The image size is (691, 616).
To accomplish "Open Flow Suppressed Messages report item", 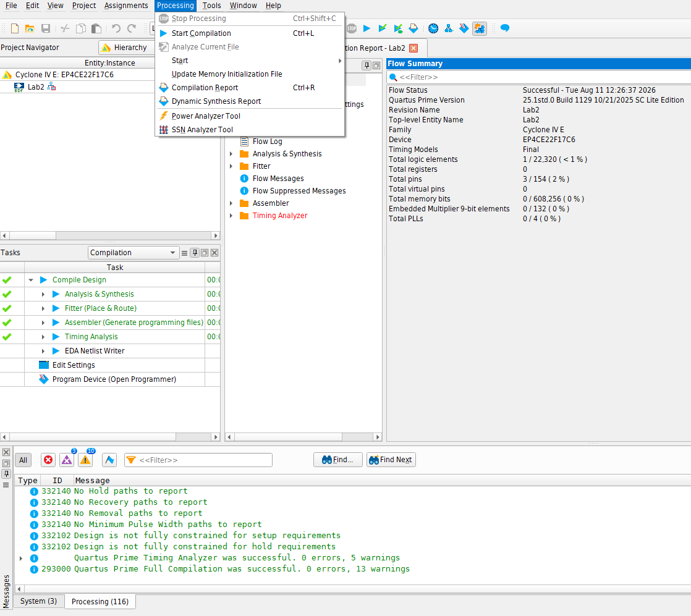I will click(299, 191).
